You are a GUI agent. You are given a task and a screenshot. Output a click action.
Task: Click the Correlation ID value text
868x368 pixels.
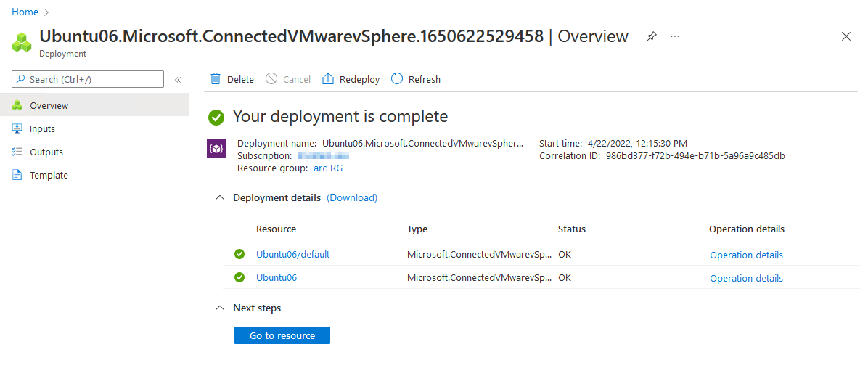694,155
